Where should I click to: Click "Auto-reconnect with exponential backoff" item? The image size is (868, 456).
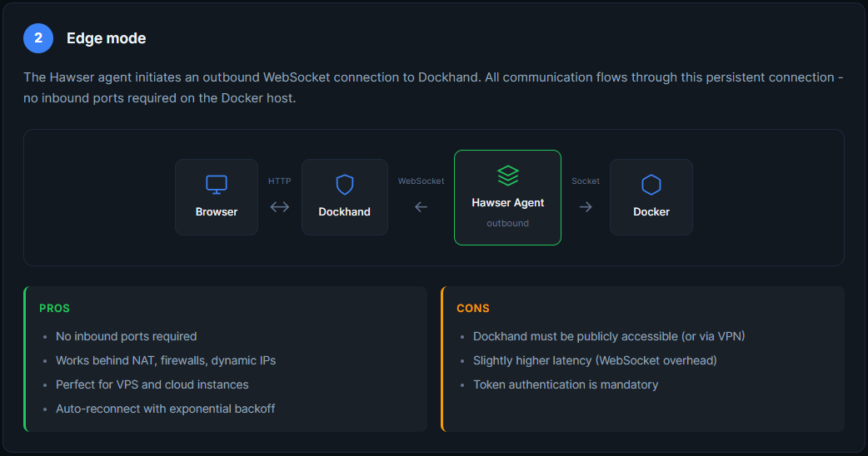tap(165, 409)
